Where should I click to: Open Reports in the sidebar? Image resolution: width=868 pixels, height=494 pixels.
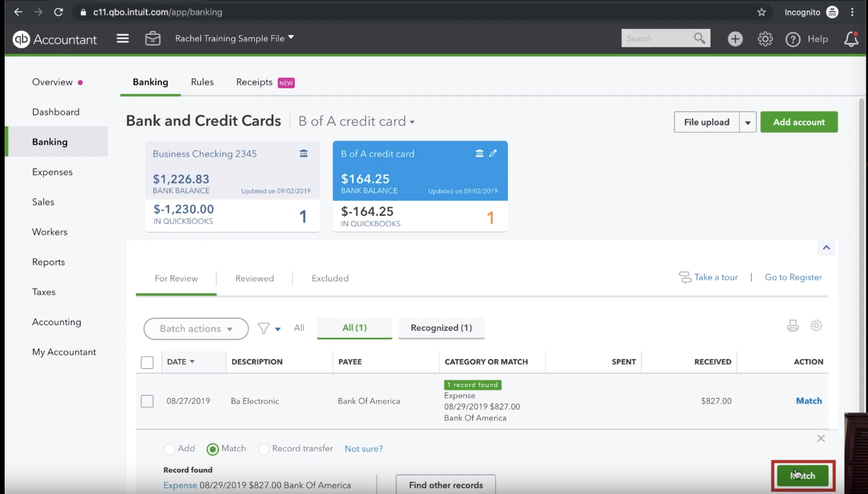coord(48,262)
